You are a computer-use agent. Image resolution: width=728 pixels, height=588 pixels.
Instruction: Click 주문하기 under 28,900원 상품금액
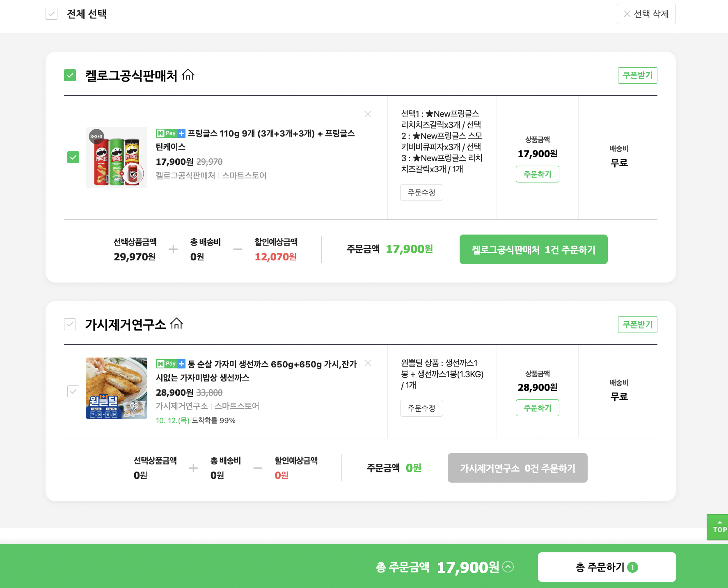[537, 408]
